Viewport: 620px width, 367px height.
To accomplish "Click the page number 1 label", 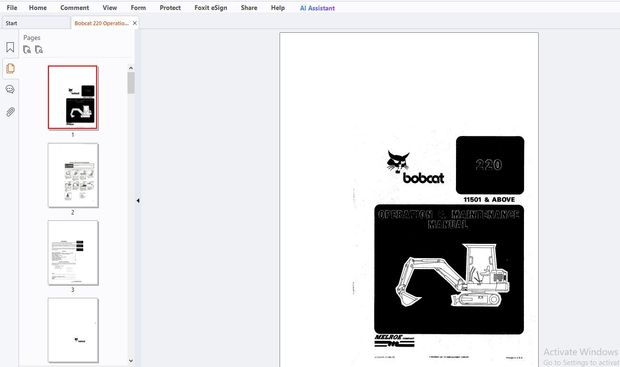I will coord(73,134).
